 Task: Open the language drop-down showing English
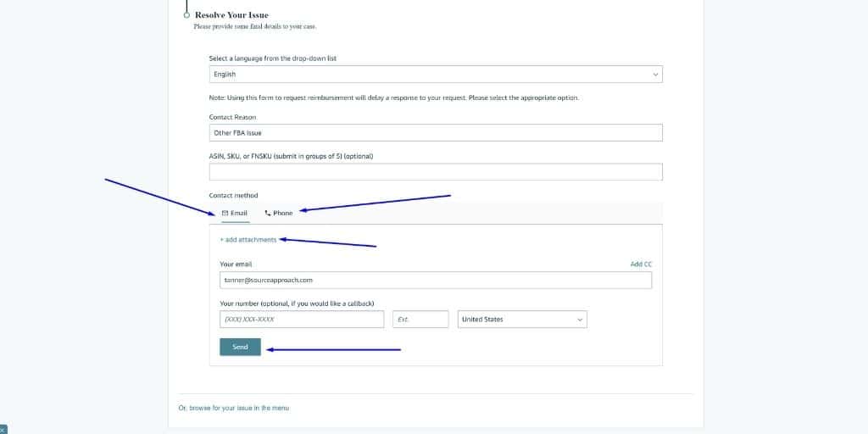[436, 75]
